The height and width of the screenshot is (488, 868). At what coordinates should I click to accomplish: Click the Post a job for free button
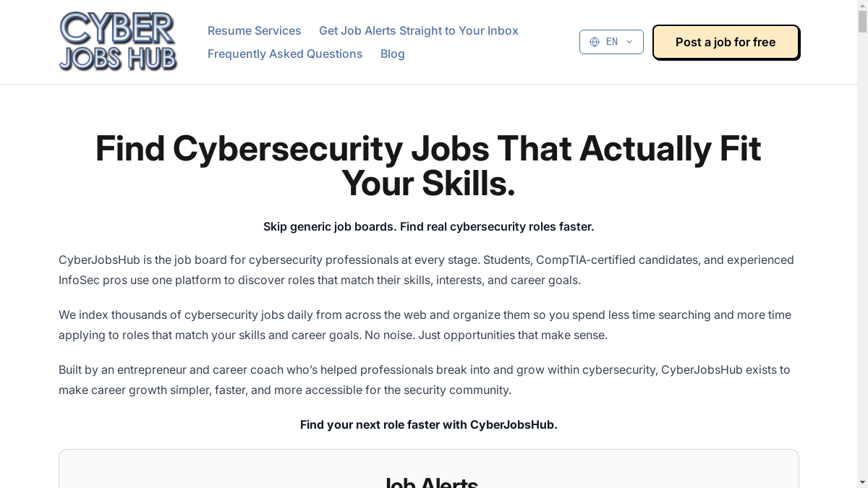click(x=726, y=42)
